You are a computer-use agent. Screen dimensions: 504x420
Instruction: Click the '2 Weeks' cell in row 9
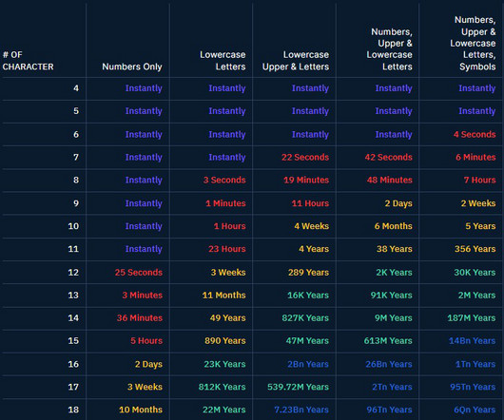click(478, 203)
